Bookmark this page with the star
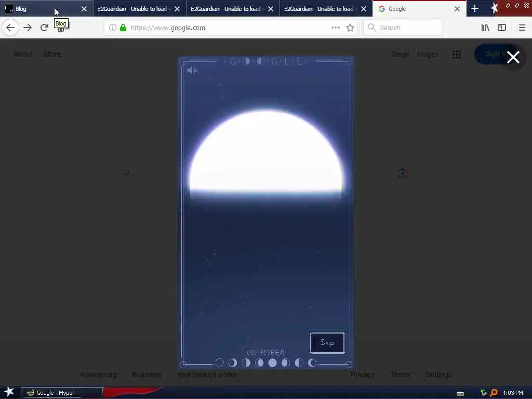Screen dimensions: 532x399 click(350, 28)
